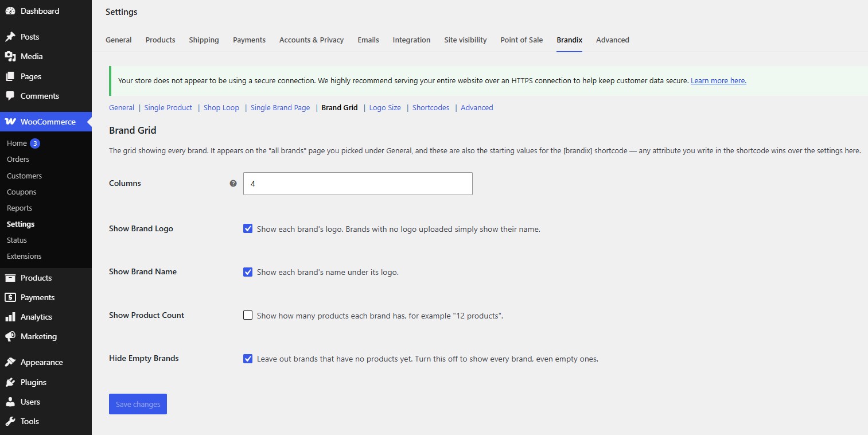Uncheck the Show Brand Name checkbox
This screenshot has height=435, width=868.
(x=248, y=272)
